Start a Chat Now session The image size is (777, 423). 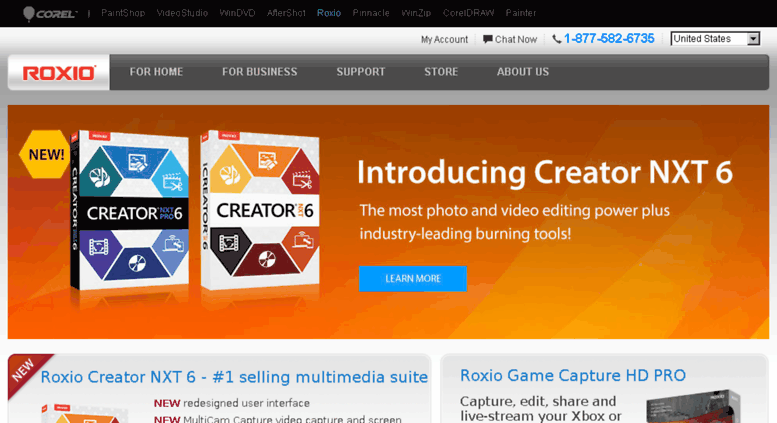pyautogui.click(x=515, y=40)
